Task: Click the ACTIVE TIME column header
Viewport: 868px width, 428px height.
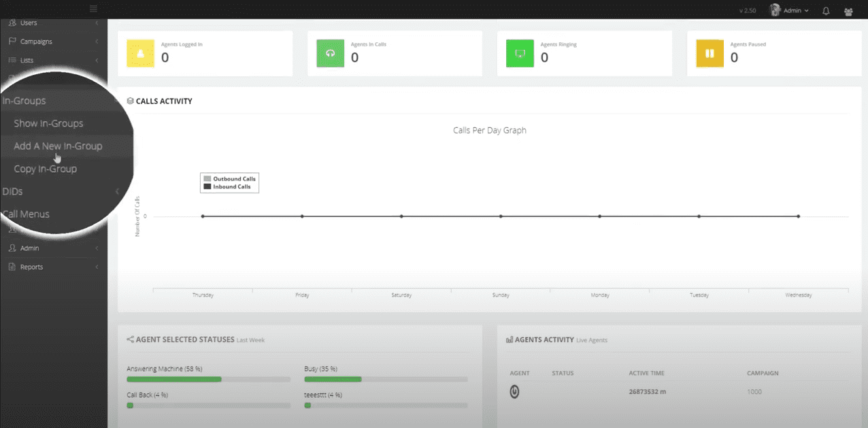Action: (x=647, y=374)
